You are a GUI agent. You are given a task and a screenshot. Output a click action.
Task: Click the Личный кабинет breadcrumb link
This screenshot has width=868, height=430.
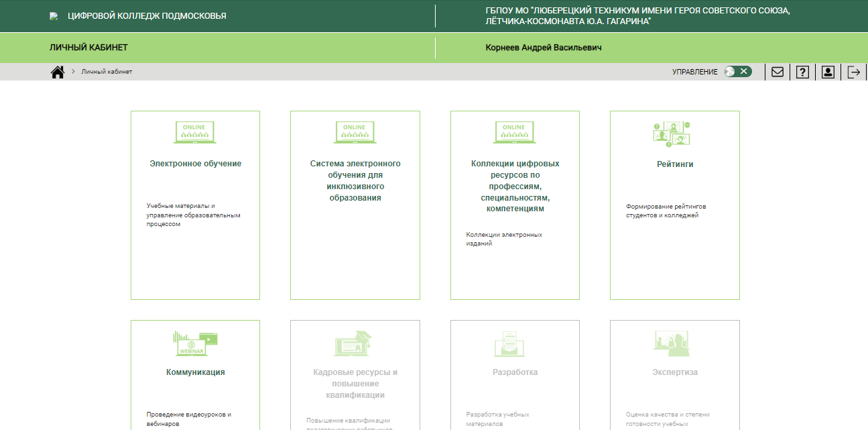(107, 72)
